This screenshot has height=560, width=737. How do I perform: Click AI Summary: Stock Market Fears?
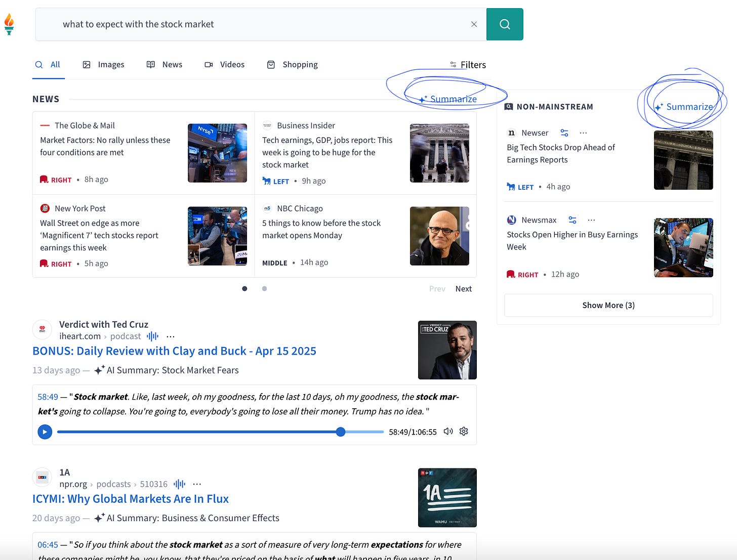point(167,370)
